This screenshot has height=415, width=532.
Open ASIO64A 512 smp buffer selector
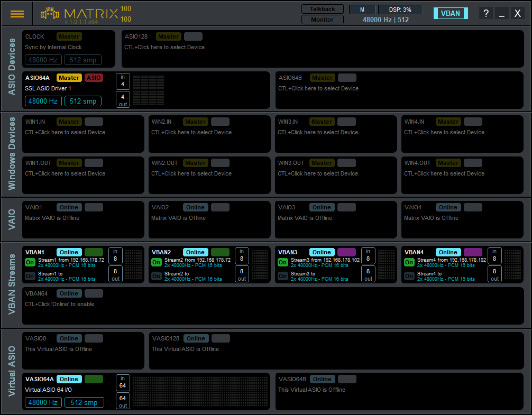(83, 101)
